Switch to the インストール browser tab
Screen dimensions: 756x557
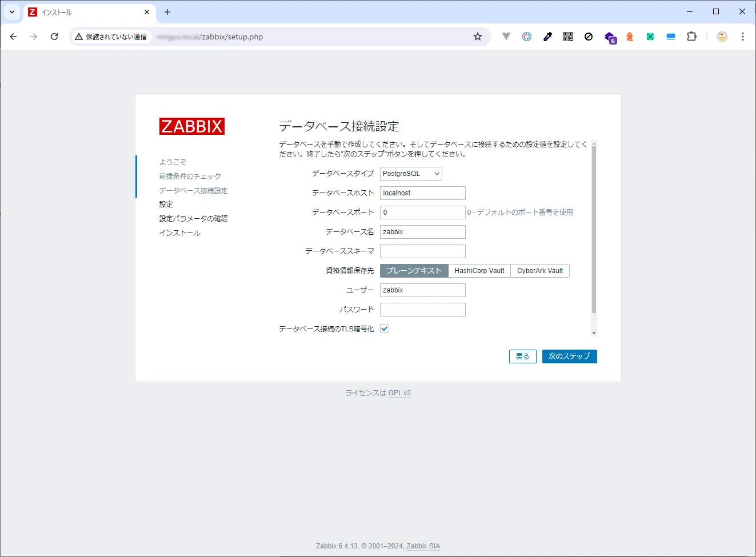[x=86, y=12]
